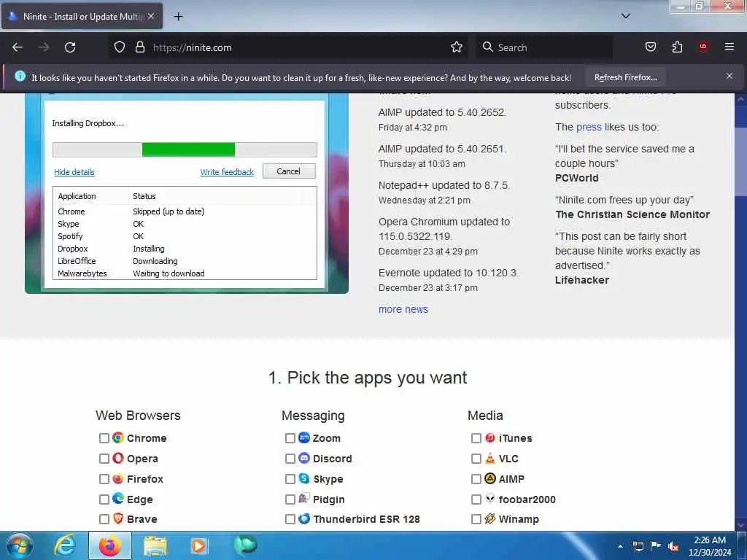Select the Ninite tab

pyautogui.click(x=82, y=16)
